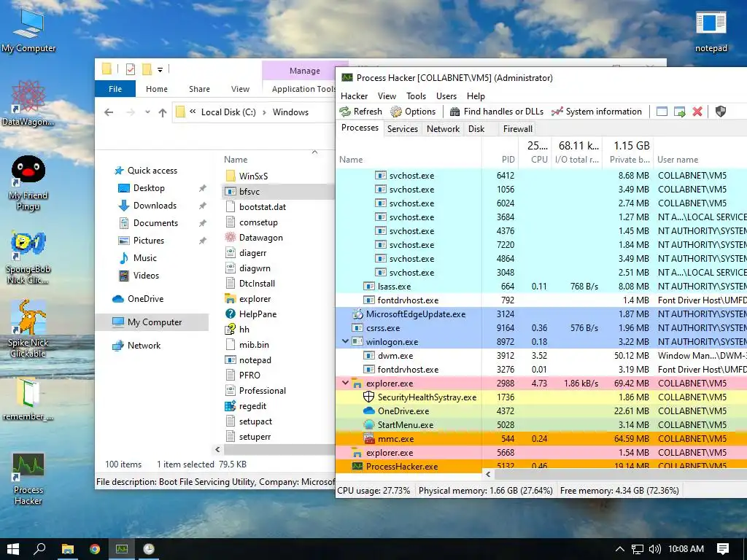This screenshot has width=747, height=560.
Task: Select Network in navigation pane
Action: pos(144,346)
